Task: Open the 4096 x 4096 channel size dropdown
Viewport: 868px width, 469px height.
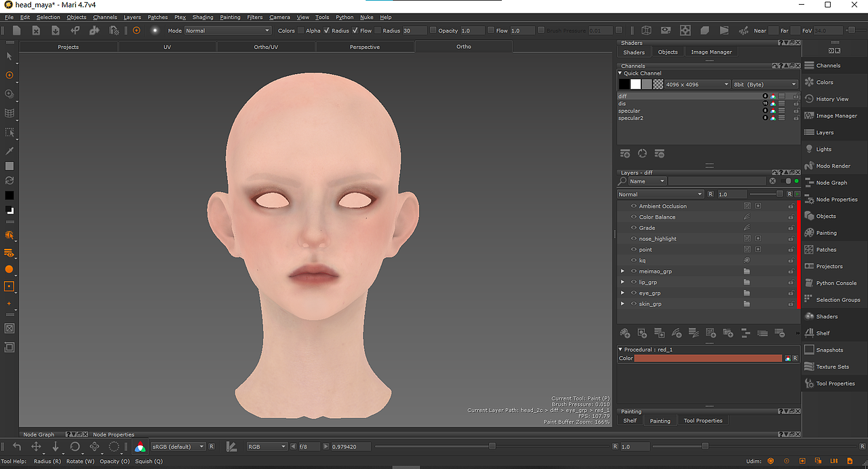Action: coord(697,84)
